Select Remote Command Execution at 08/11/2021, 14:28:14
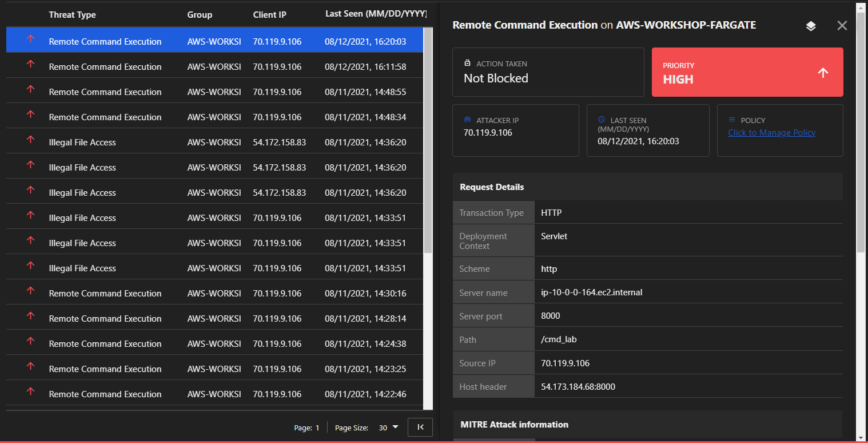The image size is (868, 443). 215,318
